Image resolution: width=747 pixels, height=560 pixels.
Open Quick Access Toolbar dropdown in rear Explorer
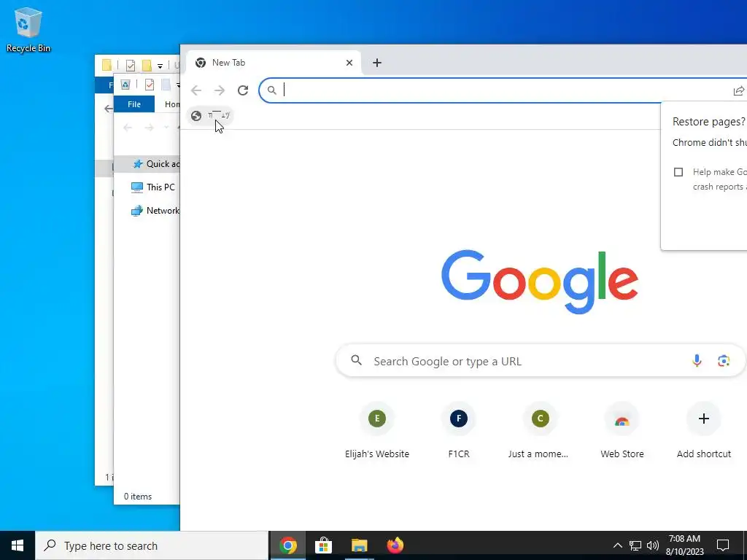(160, 66)
